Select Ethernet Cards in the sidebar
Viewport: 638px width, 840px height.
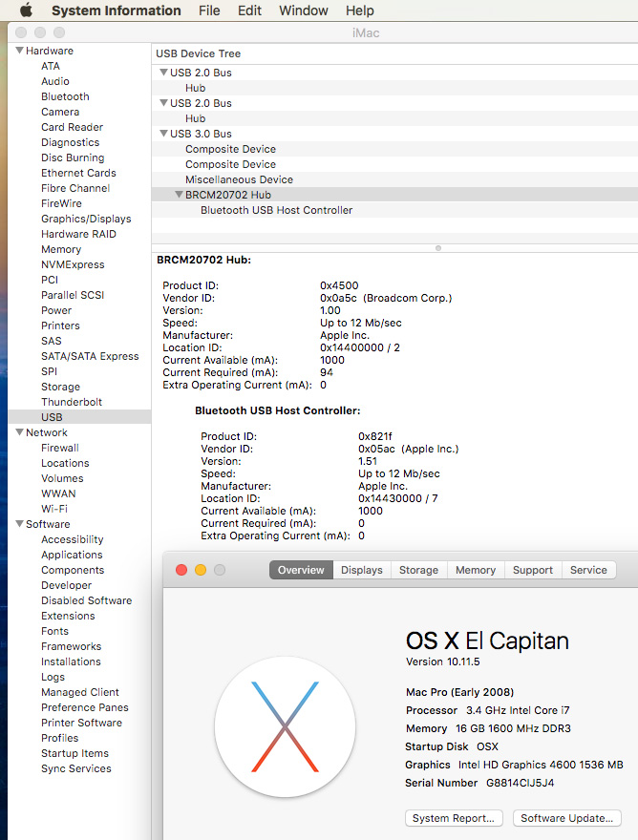[78, 173]
